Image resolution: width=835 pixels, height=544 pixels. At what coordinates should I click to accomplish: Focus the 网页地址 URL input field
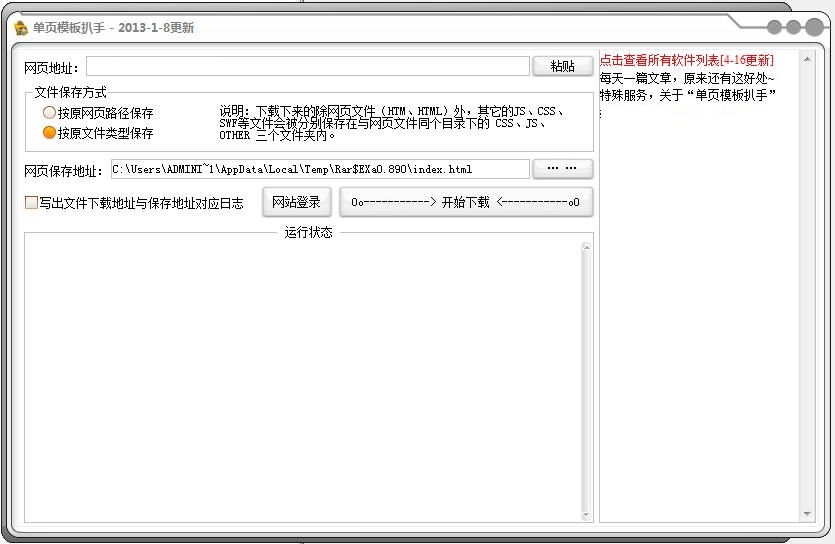[308, 67]
